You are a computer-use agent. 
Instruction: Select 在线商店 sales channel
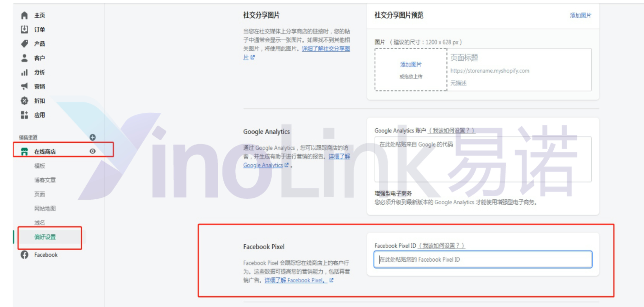click(45, 151)
